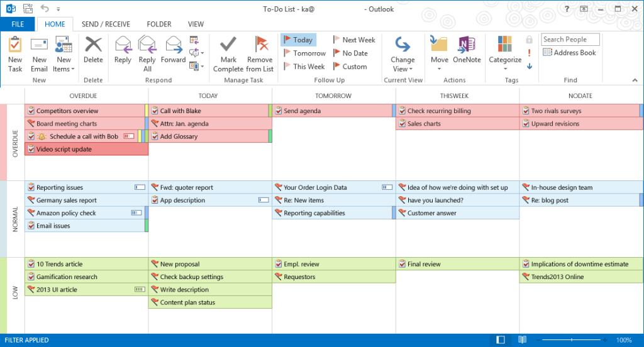
Task: Click progress bar on Reporting issues
Action: point(140,187)
